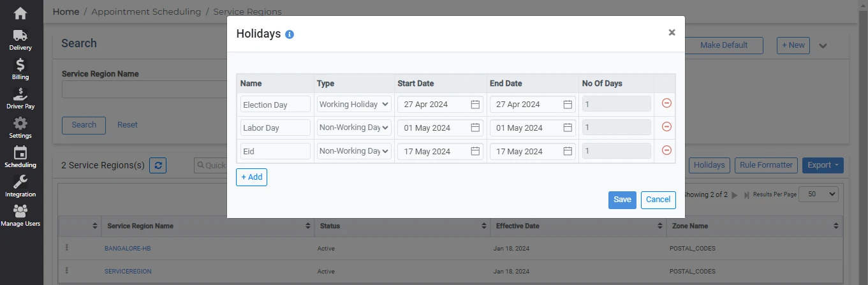Open Type dropdown for Election Day
Screen dimensions: 868x285
point(354,104)
